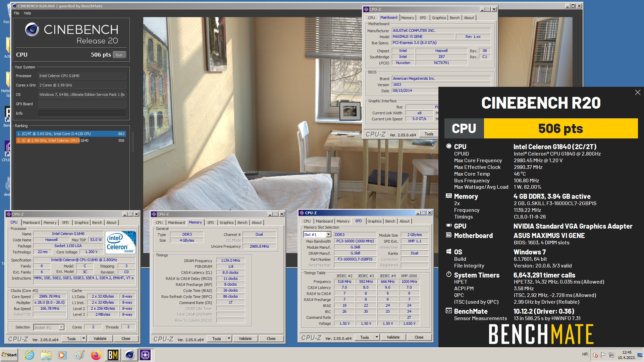Image resolution: width=644 pixels, height=362 pixels.
Task: Click the CPU chip icon in BenchMate panel
Action: click(449, 146)
